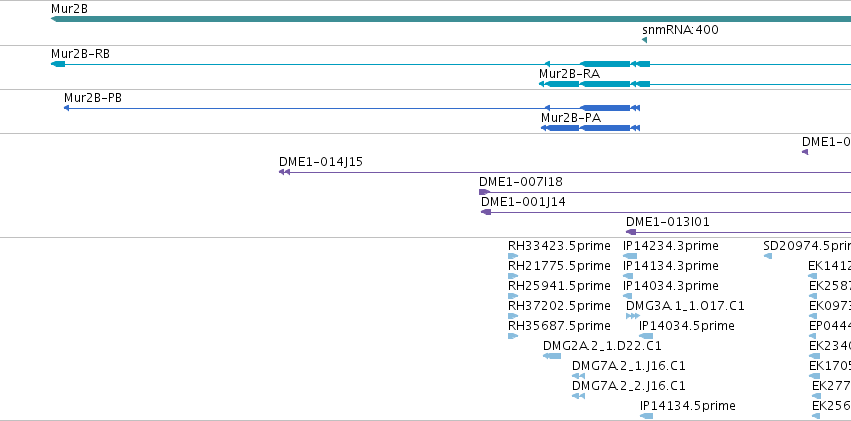Select the Mur2B-PB protein label
This screenshot has height=421, width=851.
93,98
